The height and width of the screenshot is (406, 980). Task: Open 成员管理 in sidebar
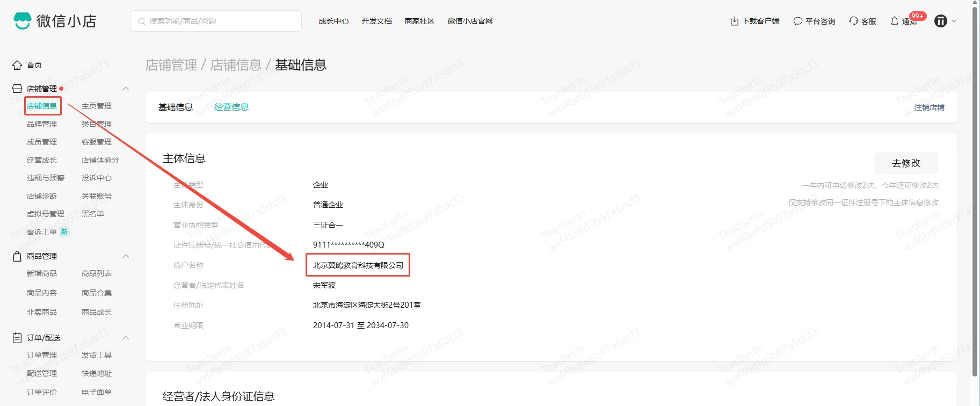pyautogui.click(x=42, y=142)
